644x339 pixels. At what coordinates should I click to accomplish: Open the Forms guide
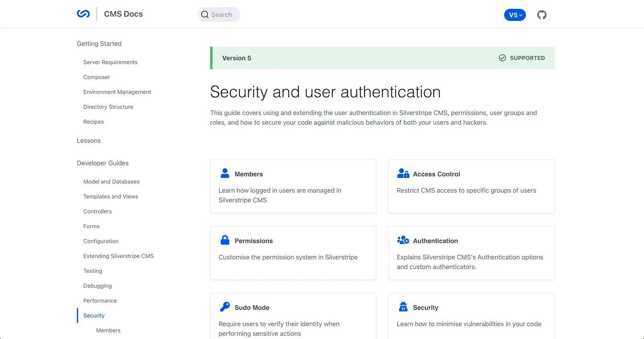tap(91, 226)
